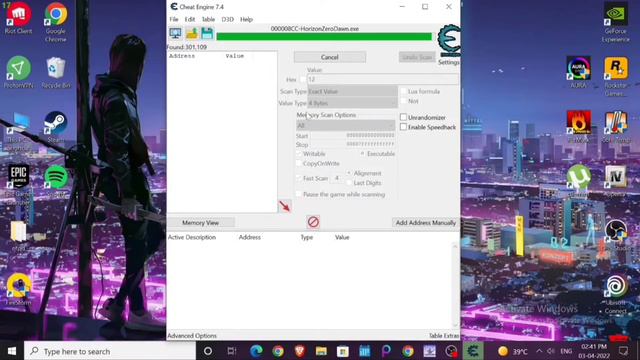
Task: Click the scan Value input field
Action: 382,80
